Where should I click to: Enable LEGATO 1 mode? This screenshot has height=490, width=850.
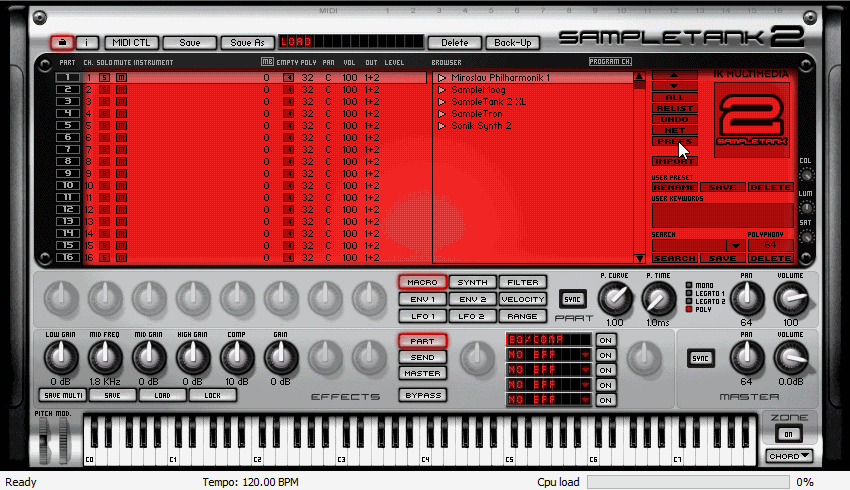coord(689,293)
